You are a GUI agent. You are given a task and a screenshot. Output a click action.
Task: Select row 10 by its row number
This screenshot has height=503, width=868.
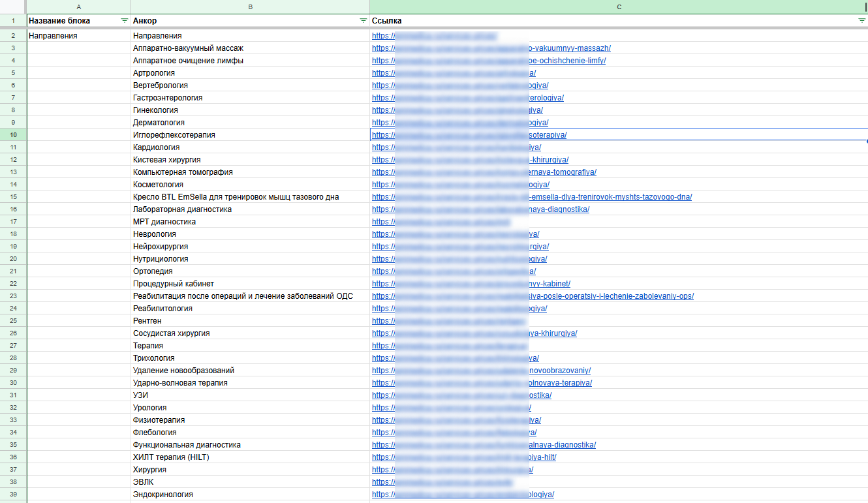[13, 135]
